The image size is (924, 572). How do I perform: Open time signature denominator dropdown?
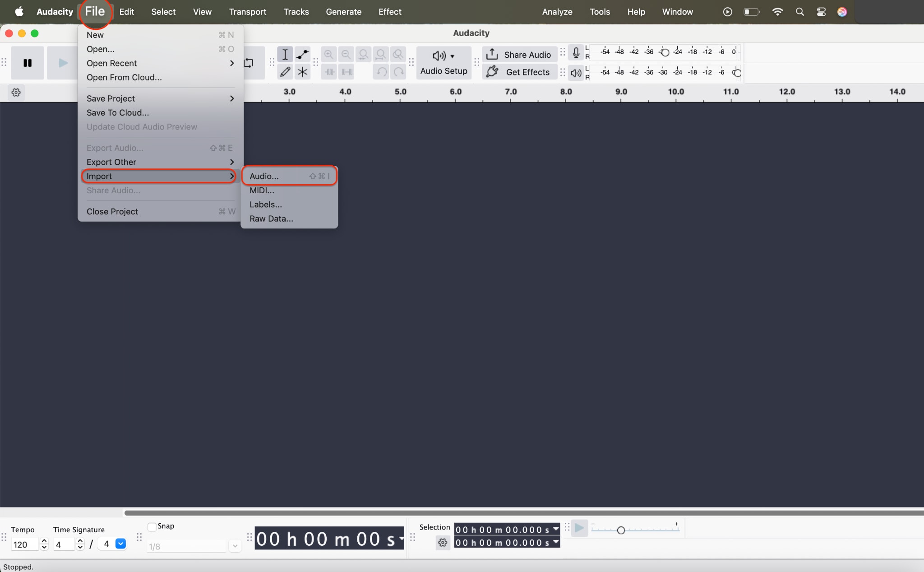point(120,544)
